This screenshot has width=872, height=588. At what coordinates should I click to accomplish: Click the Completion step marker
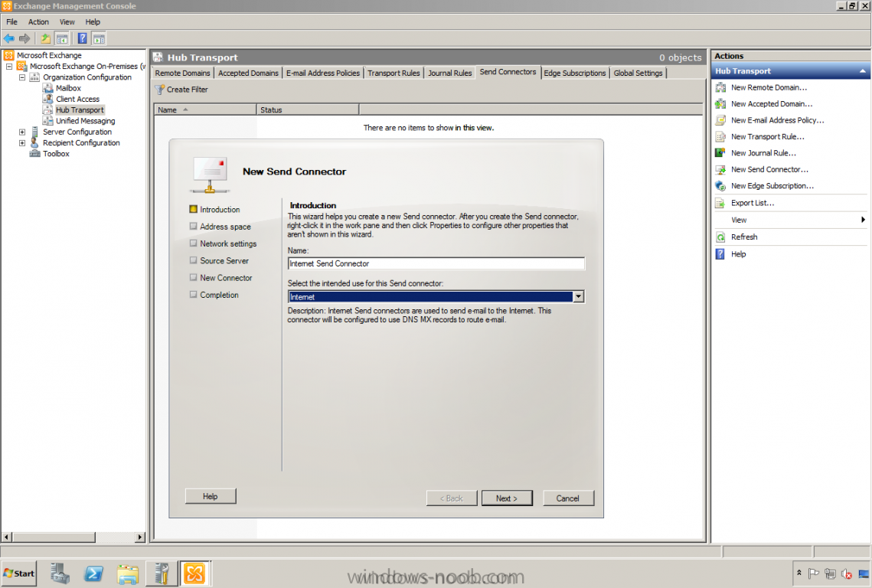[193, 294]
